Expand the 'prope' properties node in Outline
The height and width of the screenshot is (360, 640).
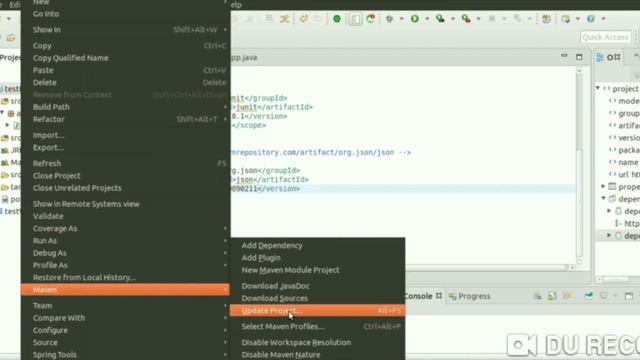(603, 186)
